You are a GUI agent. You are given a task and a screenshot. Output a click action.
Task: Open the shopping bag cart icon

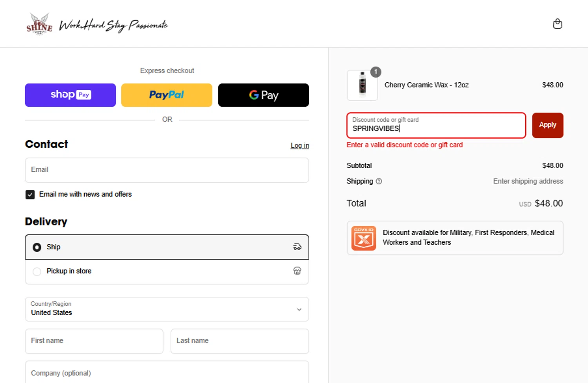tap(557, 24)
